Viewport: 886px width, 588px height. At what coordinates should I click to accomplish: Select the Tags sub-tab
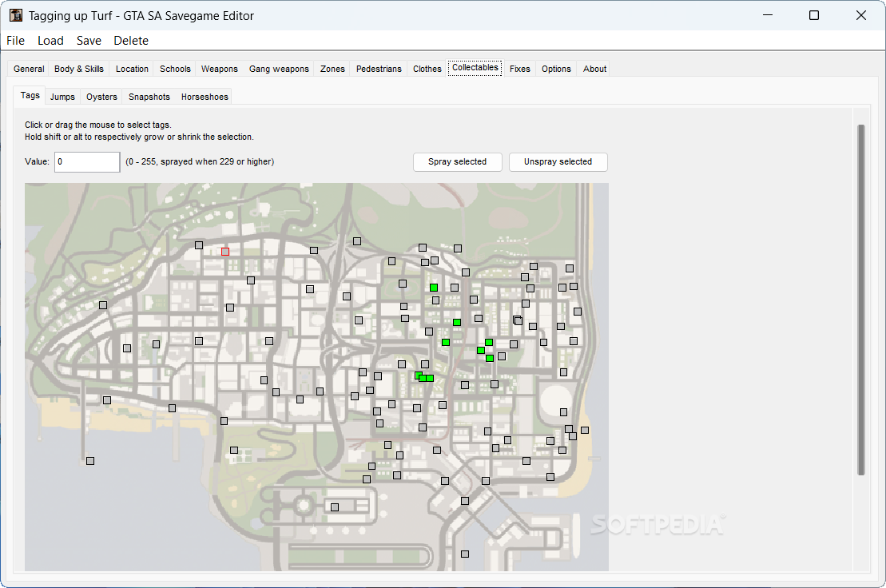[30, 95]
